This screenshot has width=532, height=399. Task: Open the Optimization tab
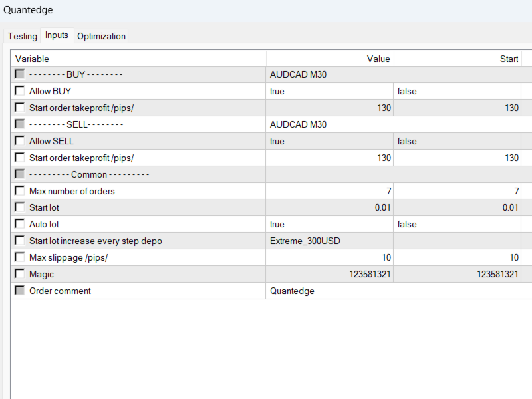click(x=101, y=36)
